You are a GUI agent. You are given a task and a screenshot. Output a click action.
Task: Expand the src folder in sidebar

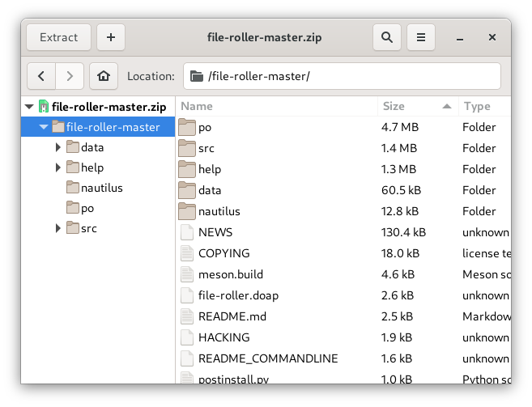point(58,228)
